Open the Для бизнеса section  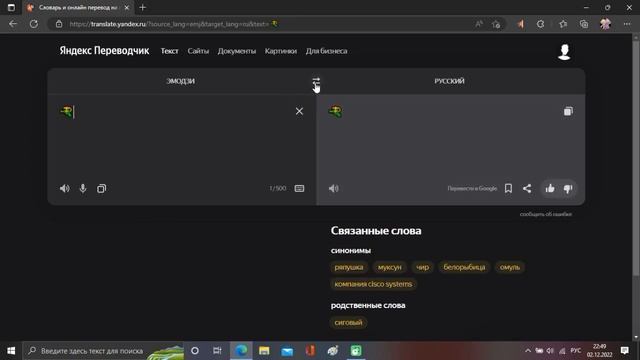click(327, 51)
